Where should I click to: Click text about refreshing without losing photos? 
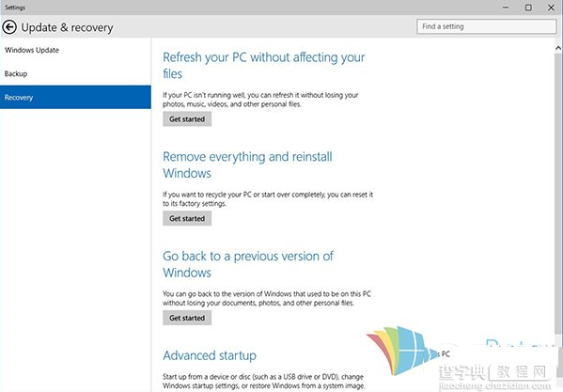260,100
